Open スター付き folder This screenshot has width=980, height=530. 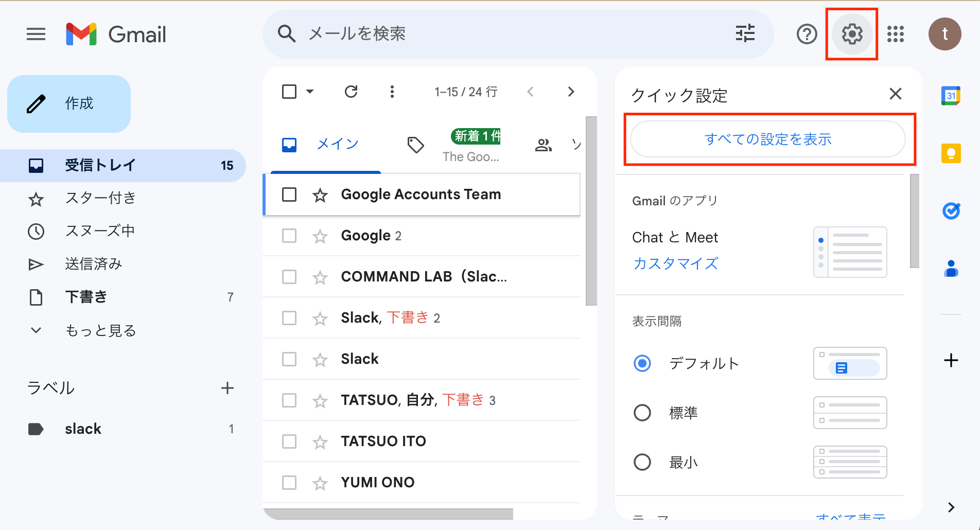(x=124, y=199)
